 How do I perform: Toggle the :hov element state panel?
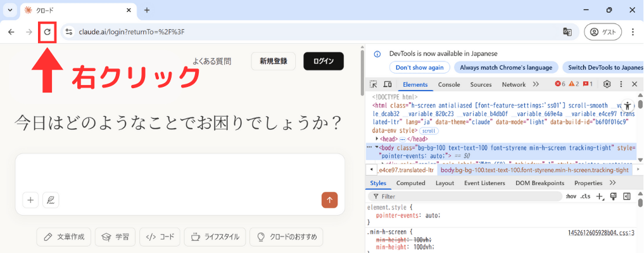[x=571, y=197]
